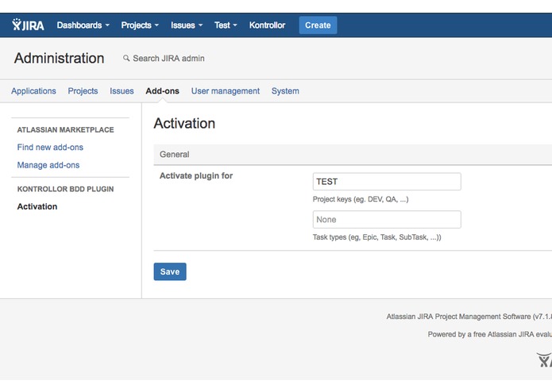The image size is (552, 392).
Task: Click the Activate plugin for label
Action: pos(196,176)
